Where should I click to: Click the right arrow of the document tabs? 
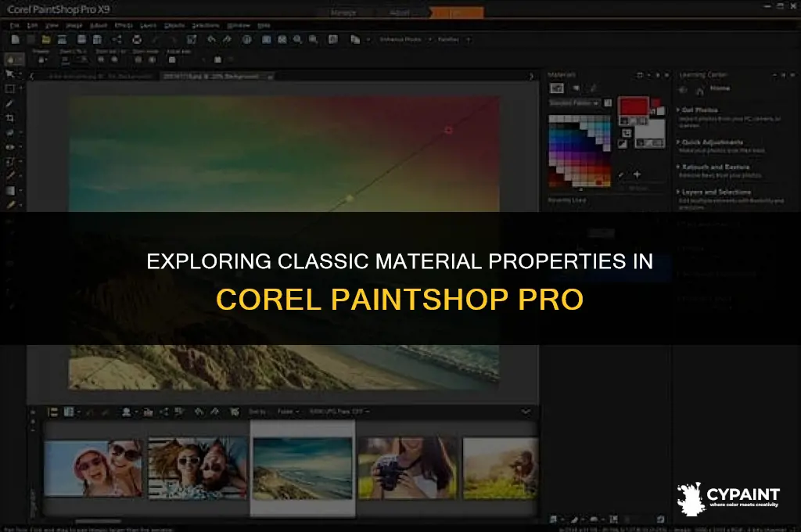click(531, 76)
